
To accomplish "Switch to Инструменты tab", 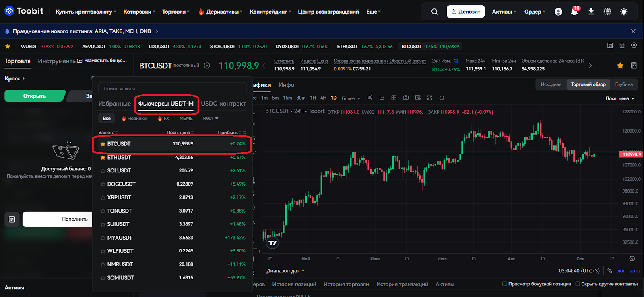I will 57,61.
